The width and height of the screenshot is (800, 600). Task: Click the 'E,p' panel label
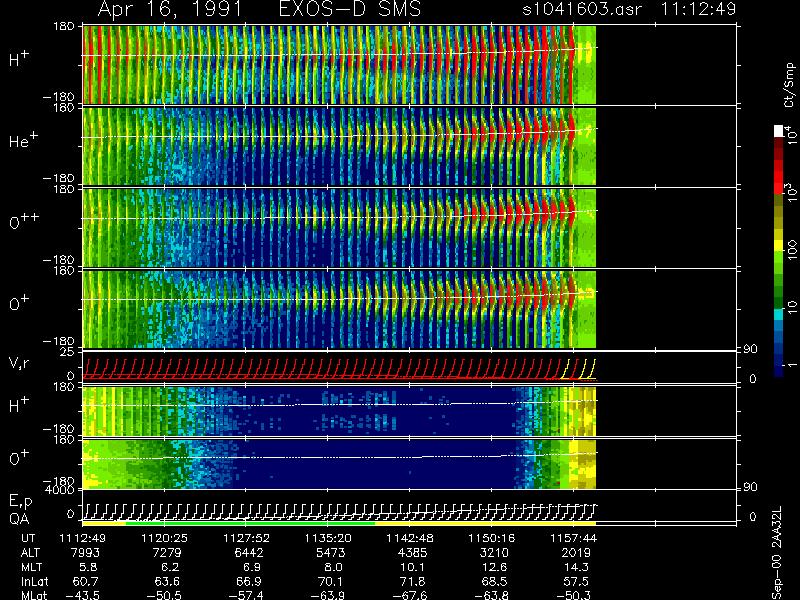pyautogui.click(x=20, y=502)
